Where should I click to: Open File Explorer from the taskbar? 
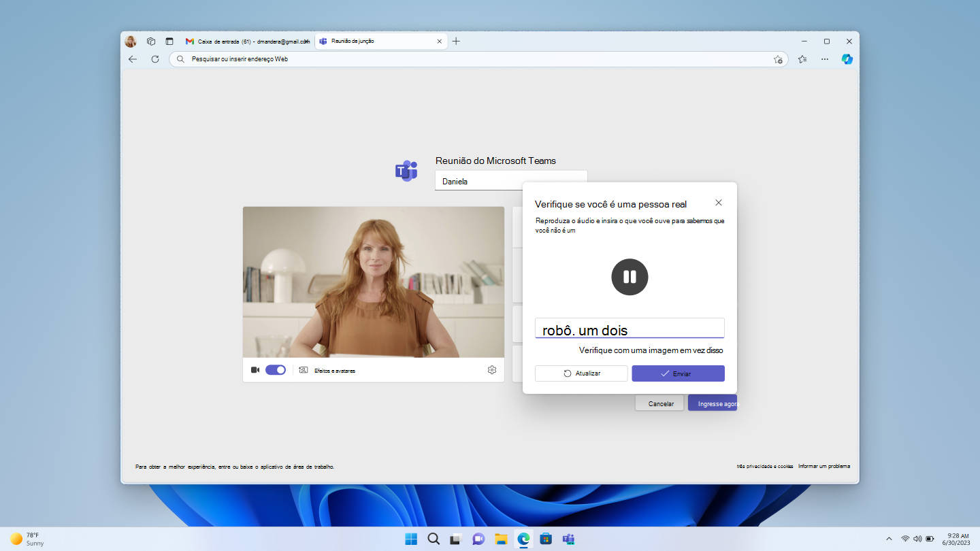[x=501, y=539]
